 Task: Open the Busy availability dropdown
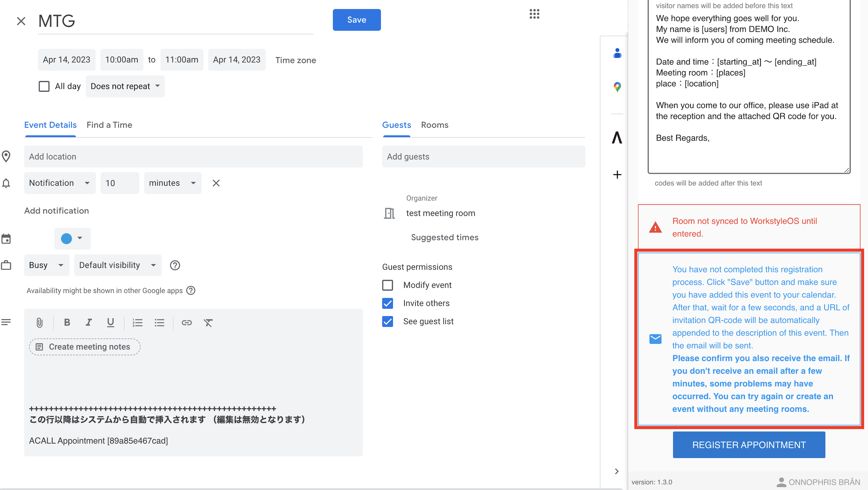pyautogui.click(x=47, y=265)
